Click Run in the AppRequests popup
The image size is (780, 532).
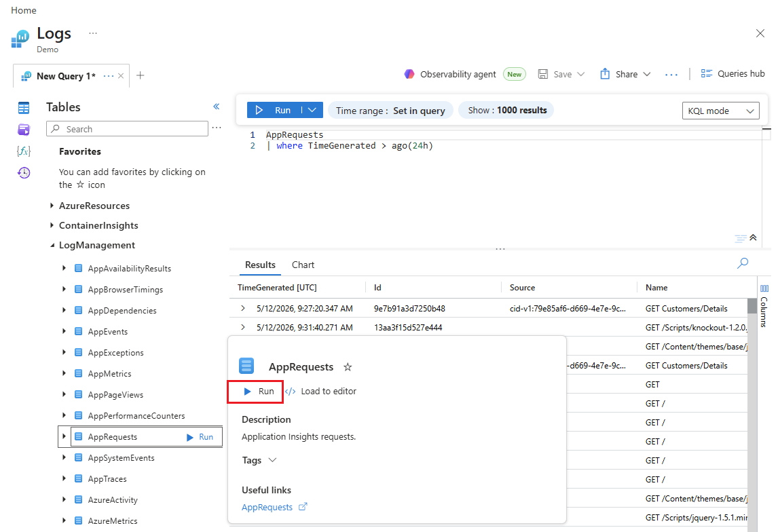259,392
